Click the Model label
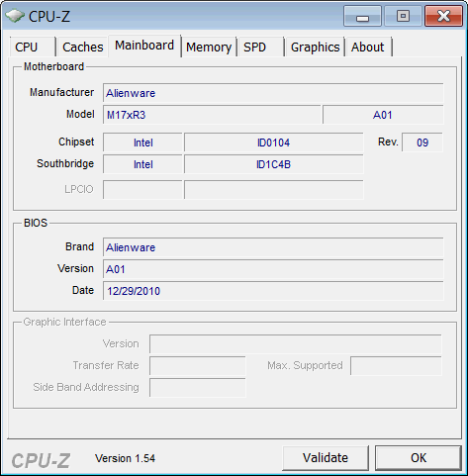The width and height of the screenshot is (468, 476). coord(80,114)
